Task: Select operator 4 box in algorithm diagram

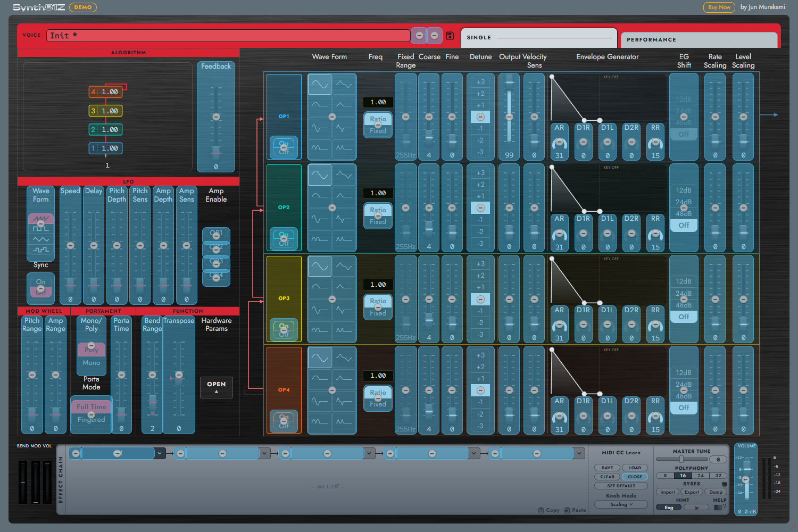Action: (x=105, y=92)
